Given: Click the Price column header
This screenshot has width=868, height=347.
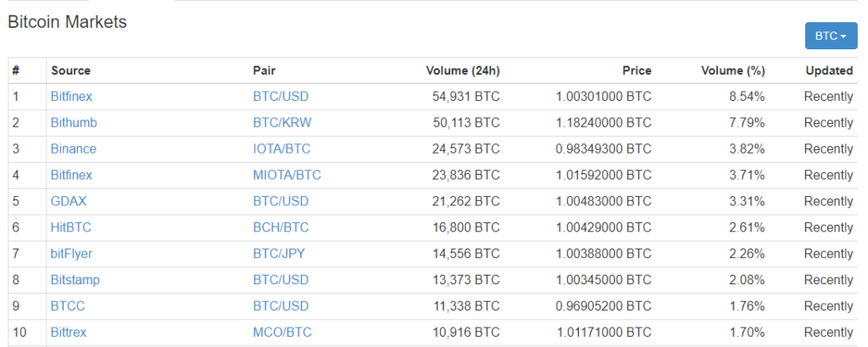Looking at the screenshot, I should tap(637, 70).
